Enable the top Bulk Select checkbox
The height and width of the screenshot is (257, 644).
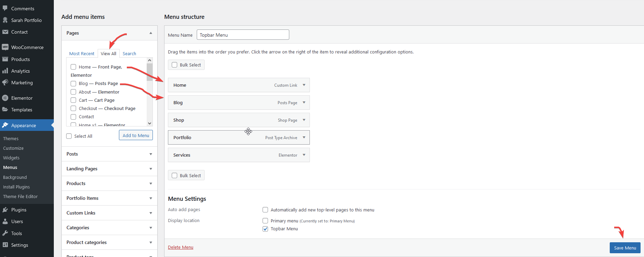pyautogui.click(x=174, y=65)
